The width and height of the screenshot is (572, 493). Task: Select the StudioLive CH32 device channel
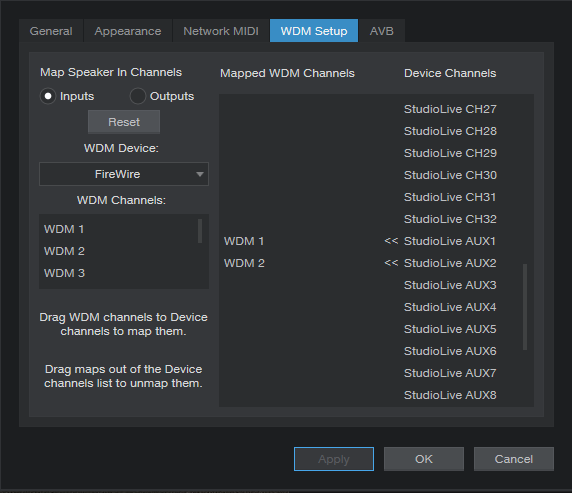click(450, 219)
